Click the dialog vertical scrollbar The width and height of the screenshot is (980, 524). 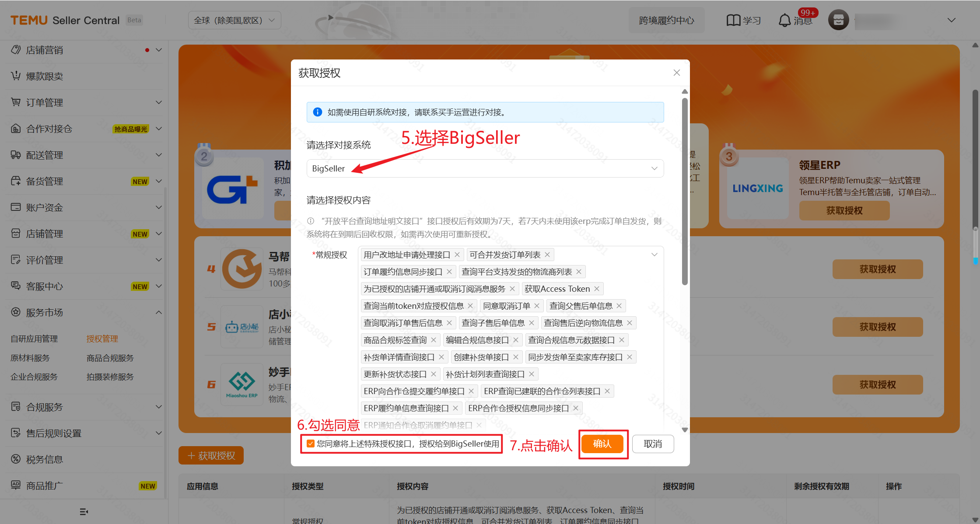pyautogui.click(x=685, y=192)
